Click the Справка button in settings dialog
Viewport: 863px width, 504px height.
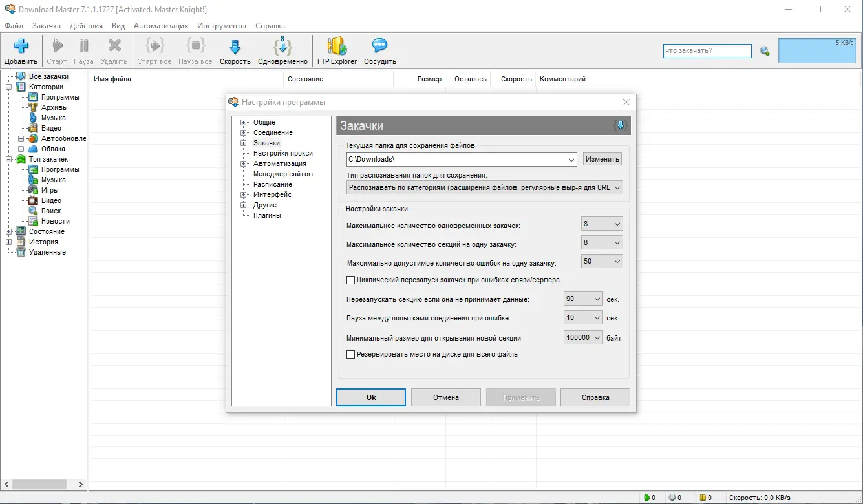595,397
